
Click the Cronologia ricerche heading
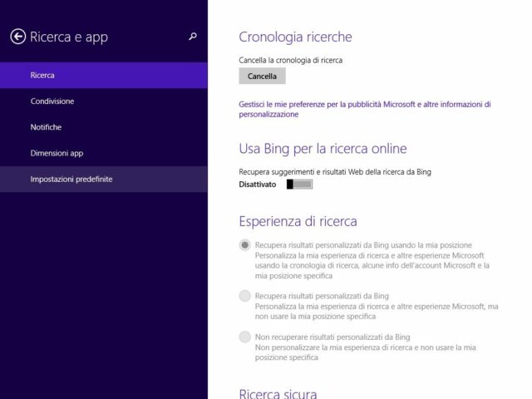[x=295, y=37]
